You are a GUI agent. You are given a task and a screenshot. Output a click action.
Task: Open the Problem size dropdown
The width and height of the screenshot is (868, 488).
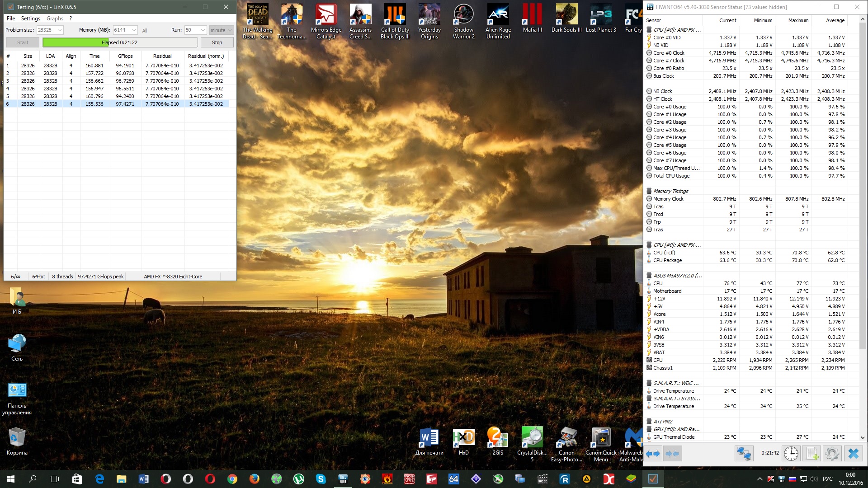pos(59,30)
